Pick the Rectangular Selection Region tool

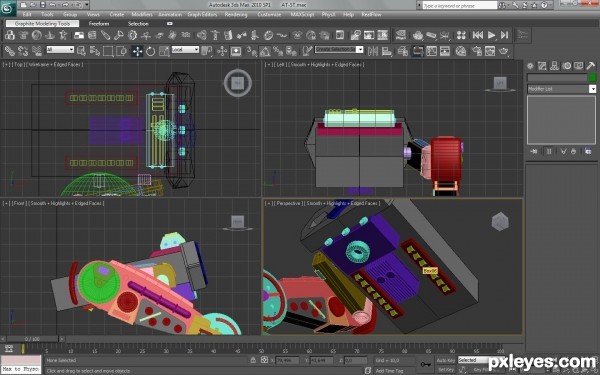108,51
